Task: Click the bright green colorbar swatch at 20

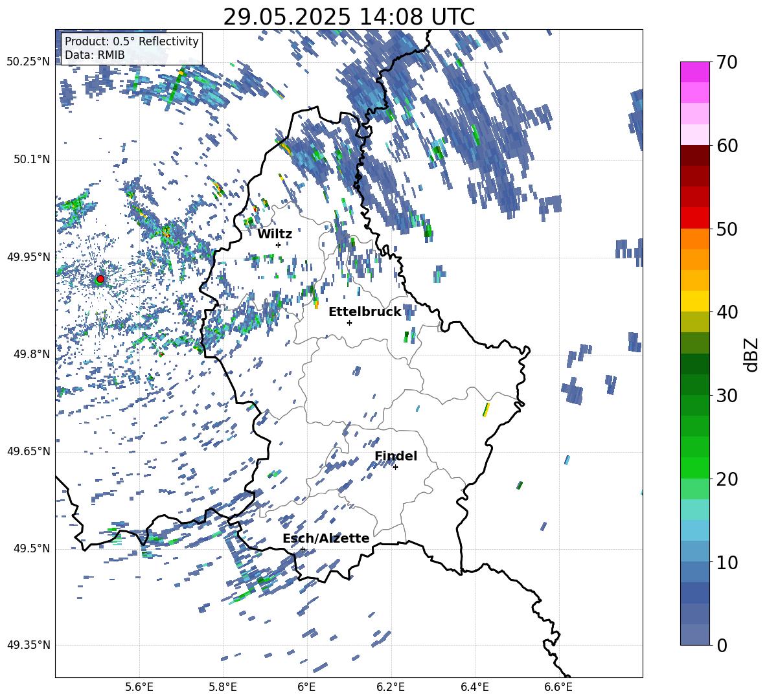Action: [695, 468]
